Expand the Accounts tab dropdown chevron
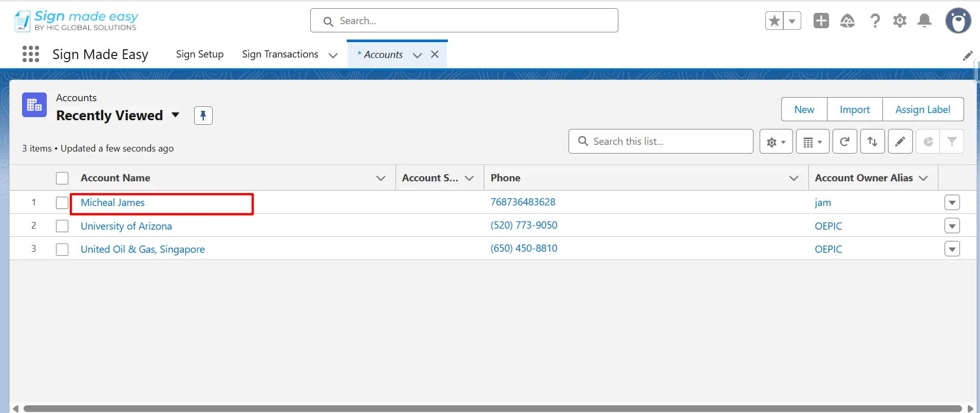 pos(417,55)
